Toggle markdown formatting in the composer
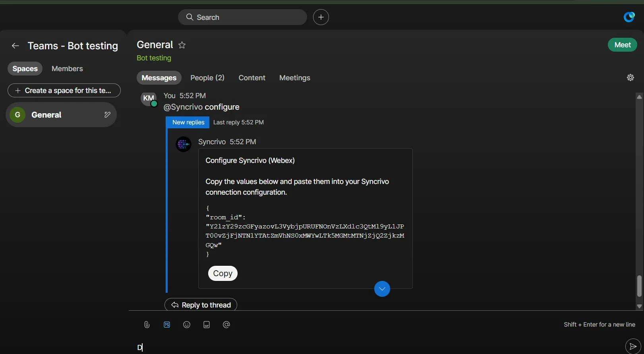644x354 pixels. 167,325
